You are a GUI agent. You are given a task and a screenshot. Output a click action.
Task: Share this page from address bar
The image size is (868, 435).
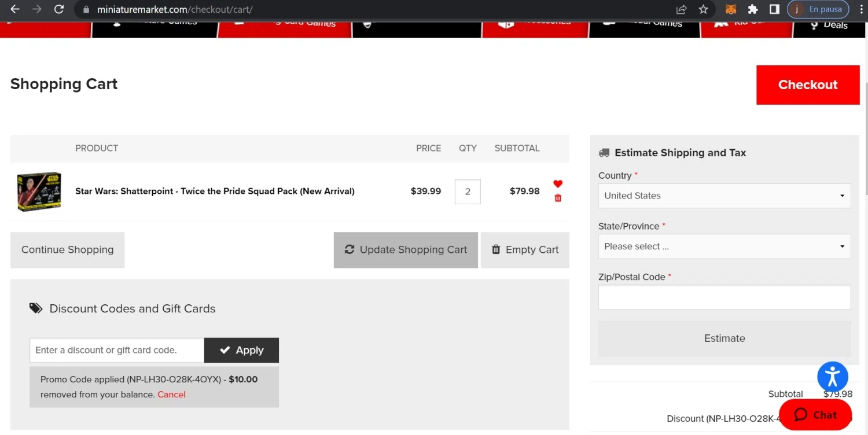682,9
